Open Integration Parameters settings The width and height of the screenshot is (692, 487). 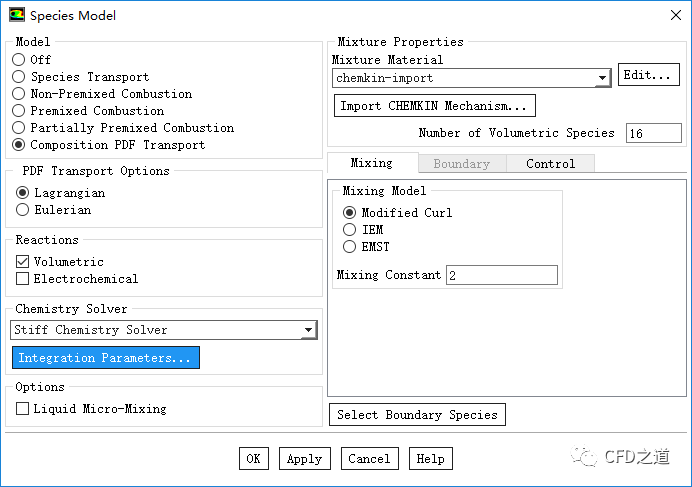coord(105,358)
